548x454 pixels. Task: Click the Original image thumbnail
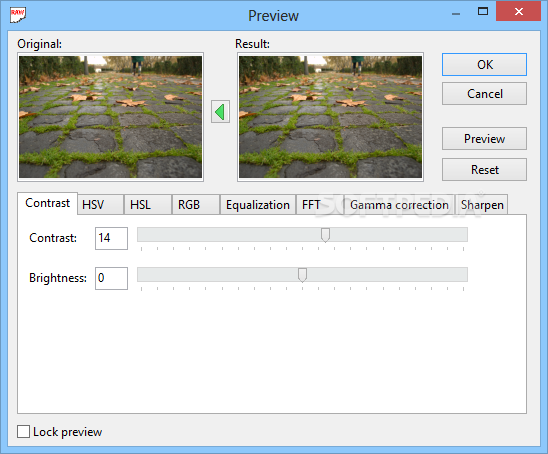110,117
